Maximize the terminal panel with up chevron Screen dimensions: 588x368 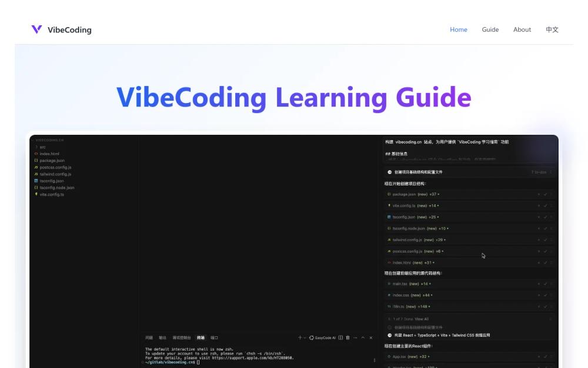[x=363, y=337]
